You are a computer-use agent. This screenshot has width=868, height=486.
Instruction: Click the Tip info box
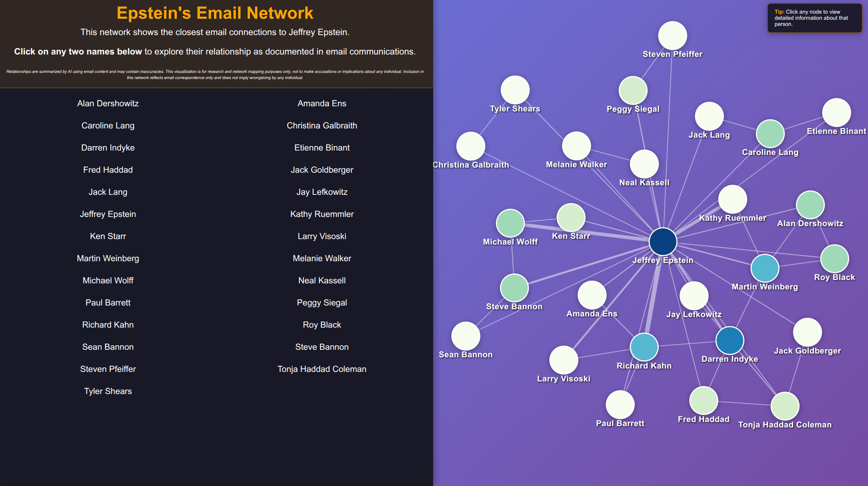[x=814, y=18]
